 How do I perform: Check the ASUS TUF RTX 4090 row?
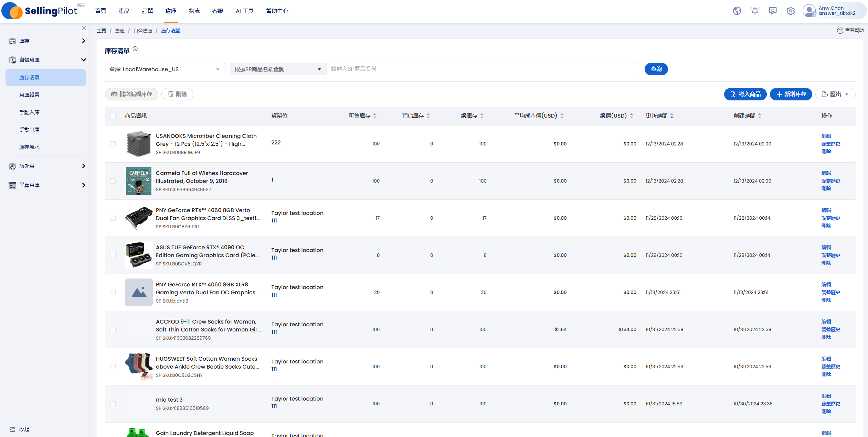coord(113,255)
